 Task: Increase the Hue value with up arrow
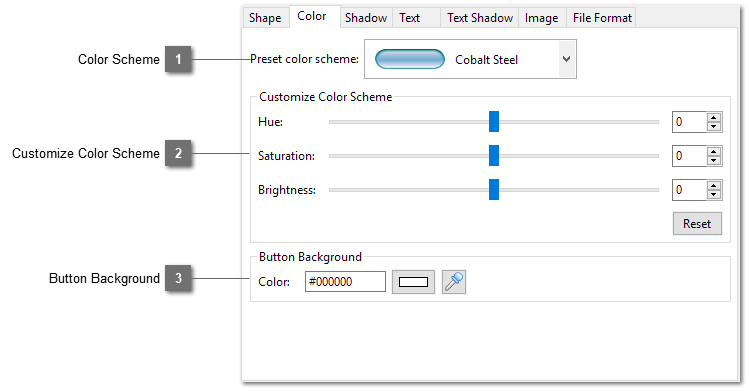pos(714,117)
